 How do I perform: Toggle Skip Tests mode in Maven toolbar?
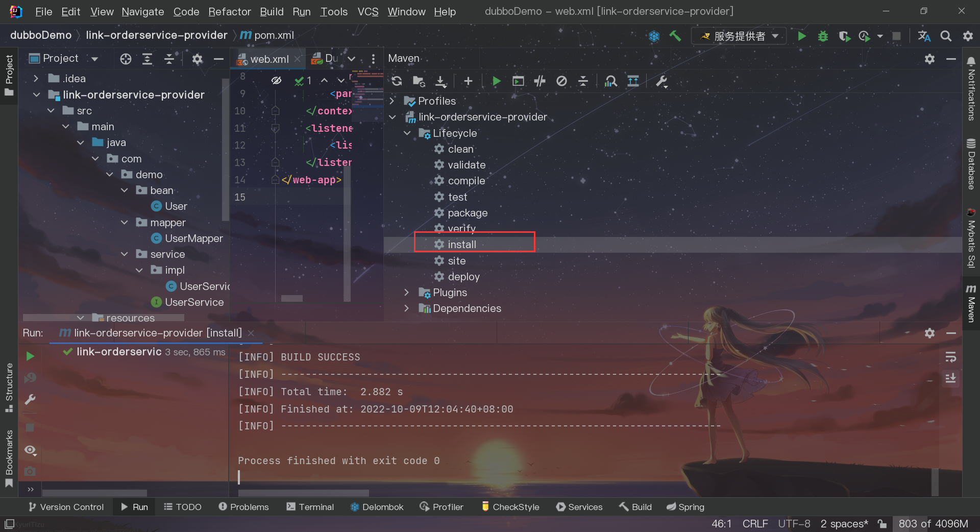[x=561, y=81]
